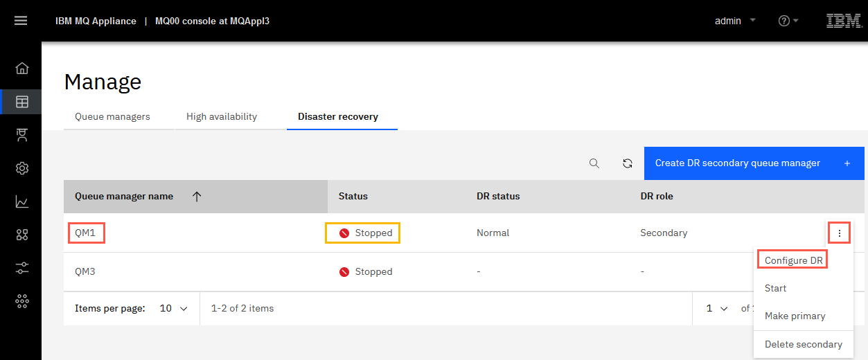Click Create DR secondary queue manager
Screen dimensions: 868x360
click(754, 163)
